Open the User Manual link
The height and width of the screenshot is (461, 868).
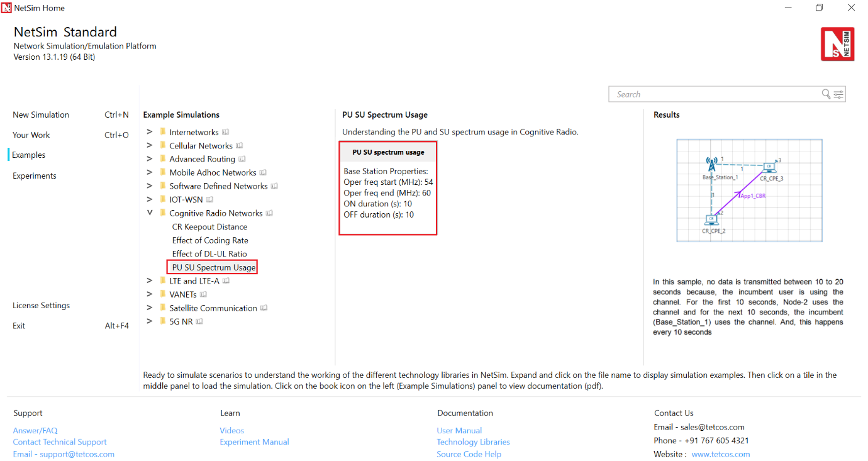[x=459, y=430]
